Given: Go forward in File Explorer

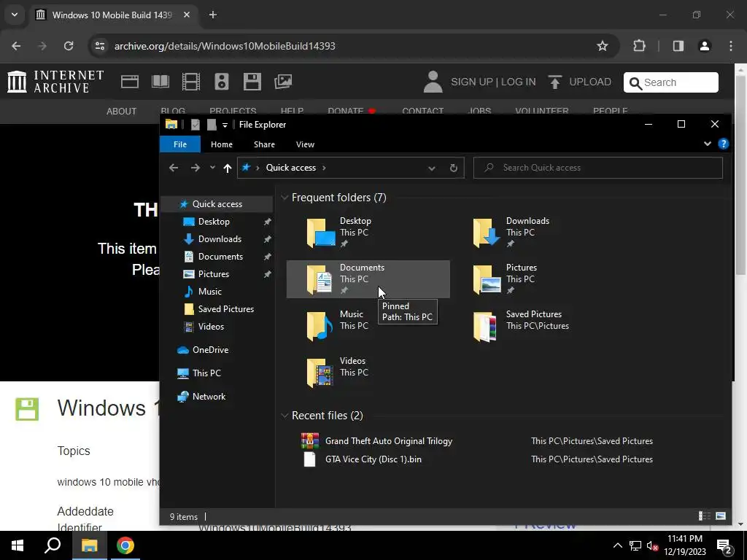Looking at the screenshot, I should (196, 168).
